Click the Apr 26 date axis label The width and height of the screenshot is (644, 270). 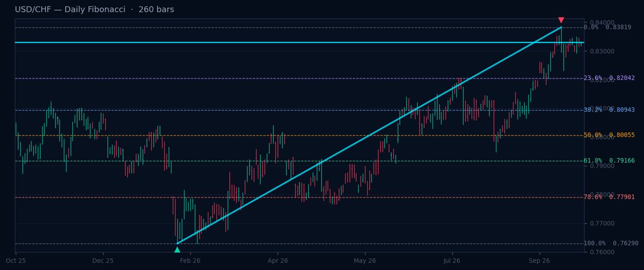click(x=278, y=260)
